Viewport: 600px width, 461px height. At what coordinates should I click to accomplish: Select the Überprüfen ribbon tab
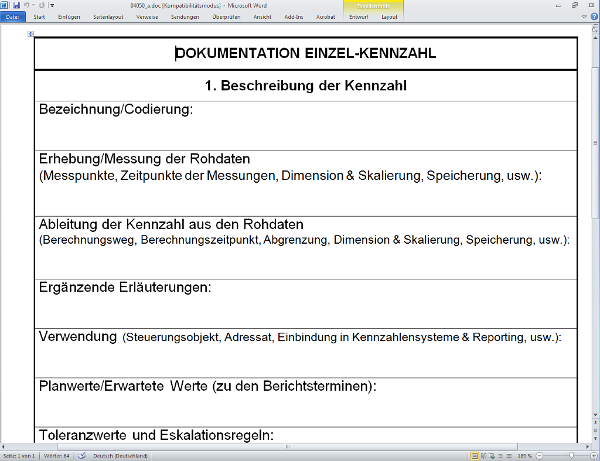tap(227, 17)
